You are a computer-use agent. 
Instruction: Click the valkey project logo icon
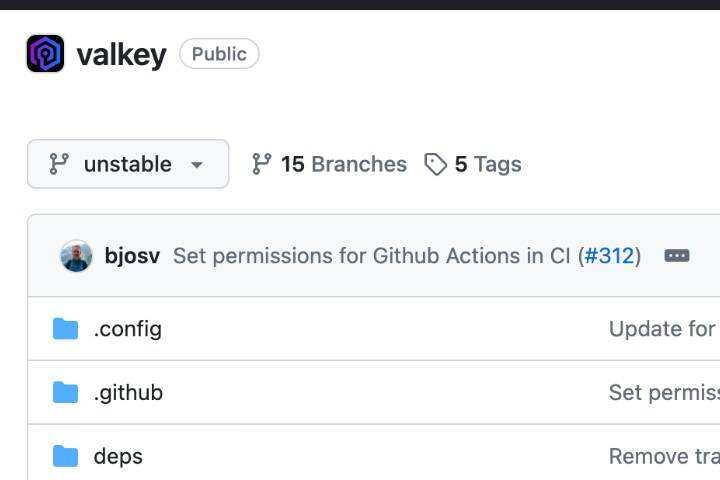[45, 54]
